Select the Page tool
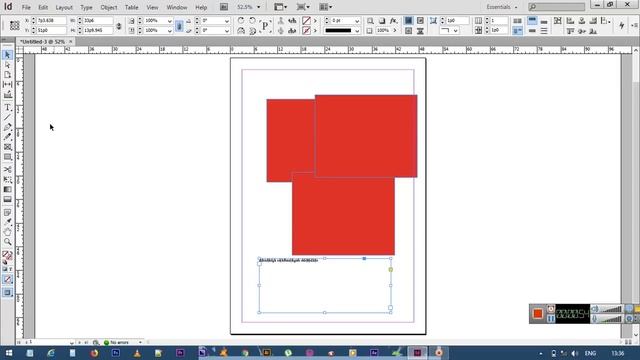 pyautogui.click(x=7, y=75)
